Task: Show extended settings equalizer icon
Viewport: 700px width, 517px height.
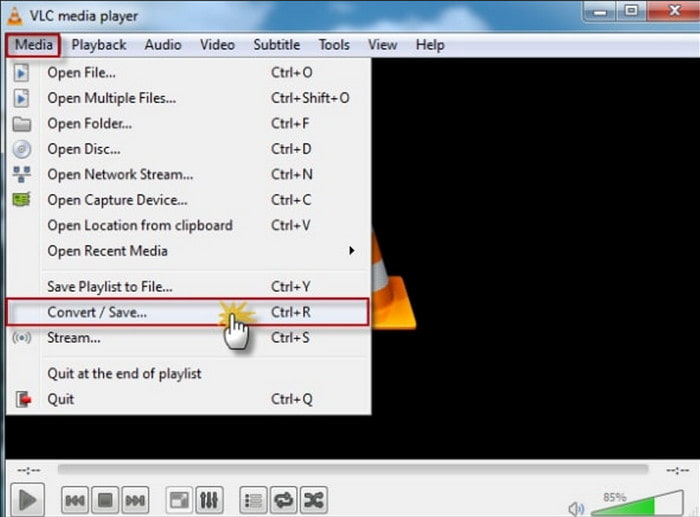Action: point(209,500)
